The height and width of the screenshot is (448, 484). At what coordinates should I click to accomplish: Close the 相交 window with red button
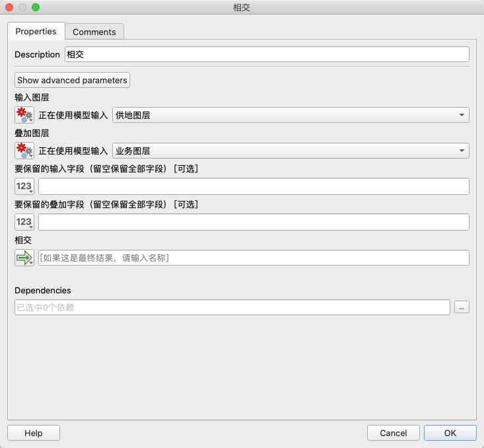coord(9,8)
